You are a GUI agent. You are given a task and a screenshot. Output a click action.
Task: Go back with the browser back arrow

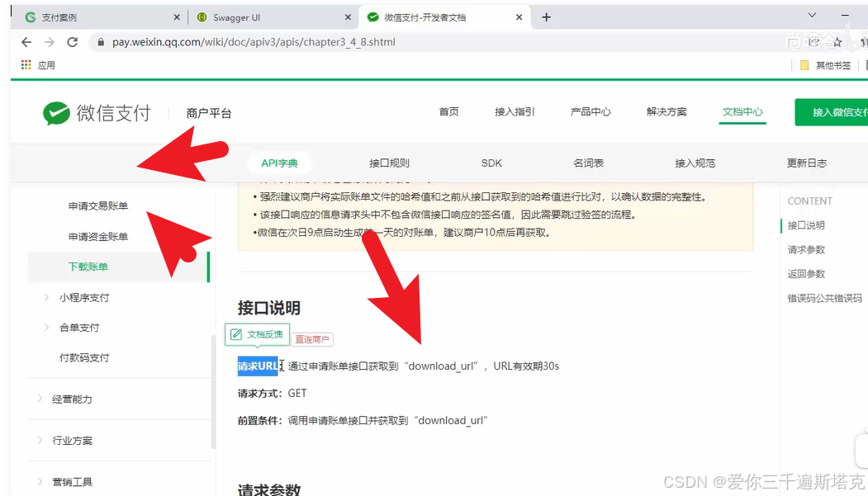[26, 42]
